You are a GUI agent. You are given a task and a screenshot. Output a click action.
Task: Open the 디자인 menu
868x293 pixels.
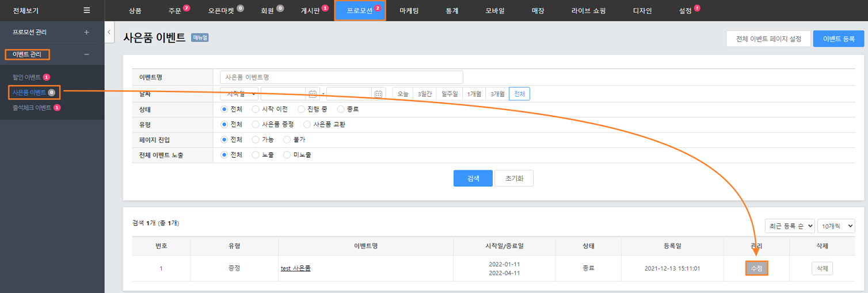click(642, 11)
